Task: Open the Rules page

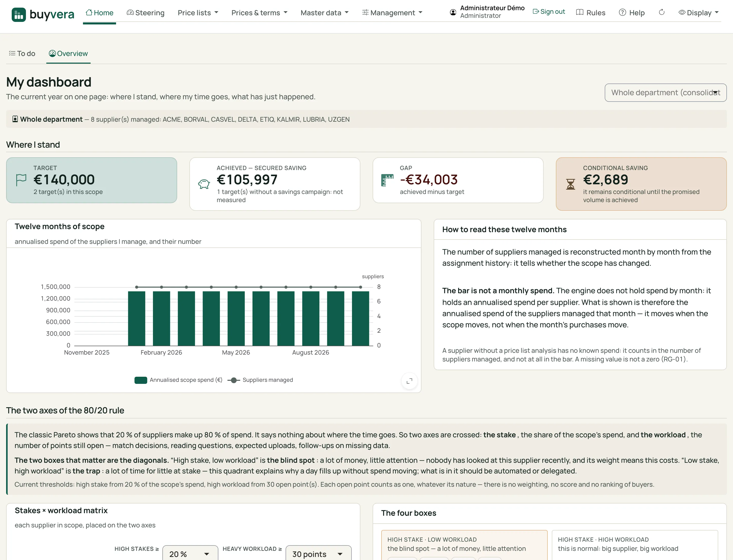Action: [591, 13]
